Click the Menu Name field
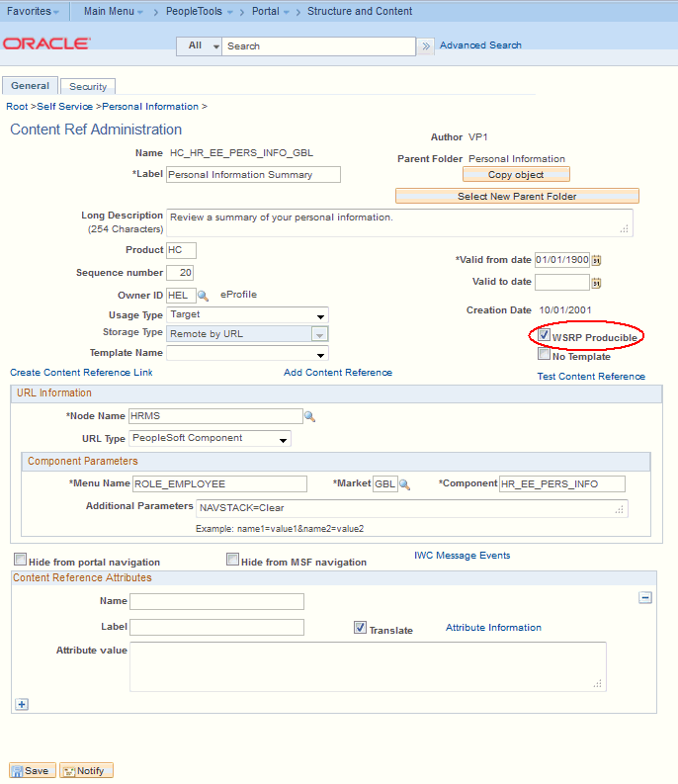 [x=219, y=484]
